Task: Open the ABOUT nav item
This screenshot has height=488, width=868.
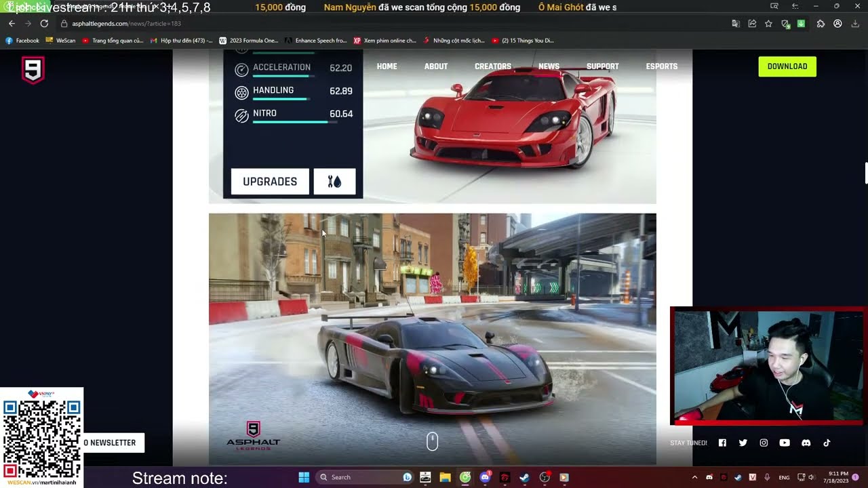Action: pos(436,66)
